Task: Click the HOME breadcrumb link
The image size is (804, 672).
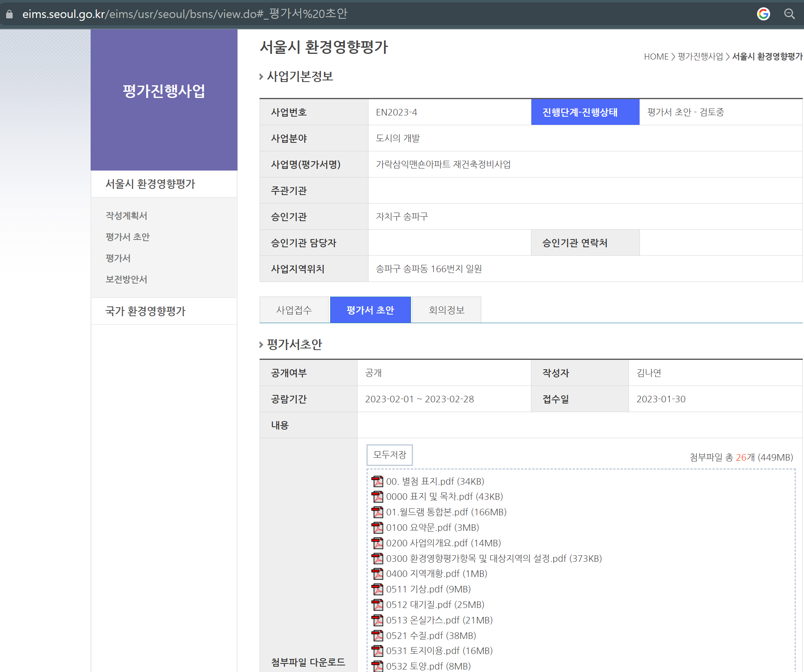Action: (x=656, y=57)
